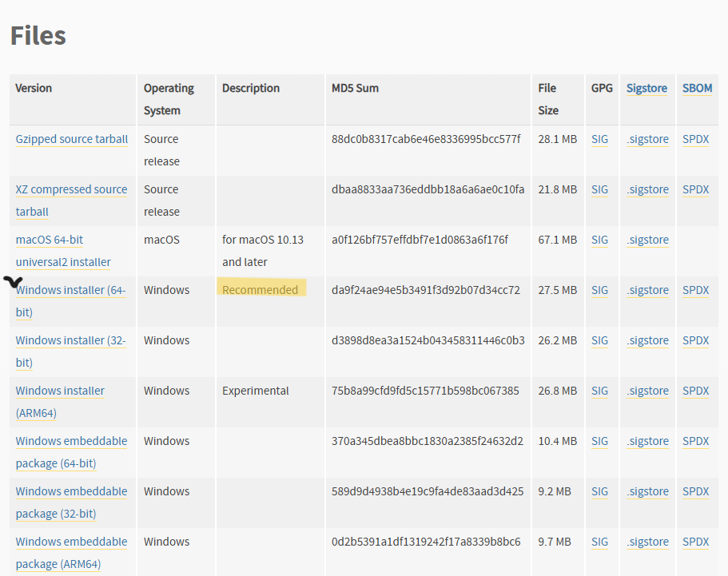Click the Files heading
Viewport: 728px width, 576px height.
(38, 36)
